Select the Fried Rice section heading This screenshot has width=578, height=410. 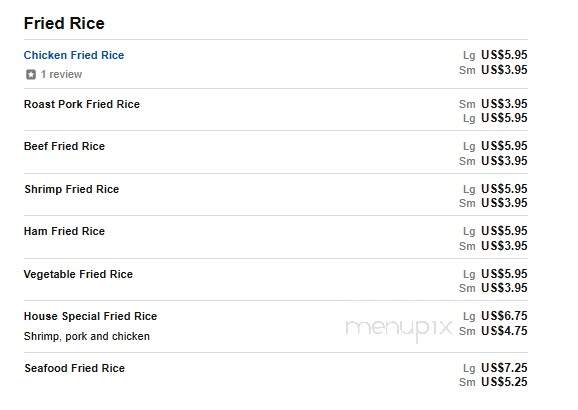64,23
